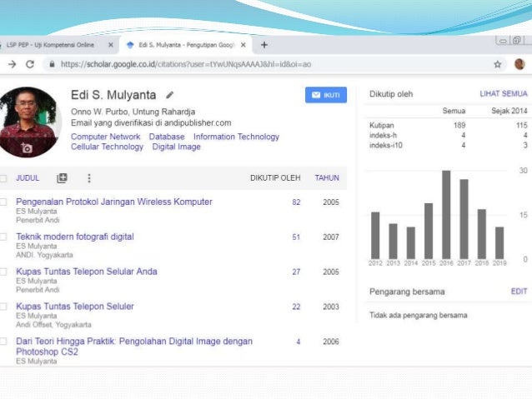
Task: Check the box for Teknik modern fotografi digital
Action: (3, 237)
